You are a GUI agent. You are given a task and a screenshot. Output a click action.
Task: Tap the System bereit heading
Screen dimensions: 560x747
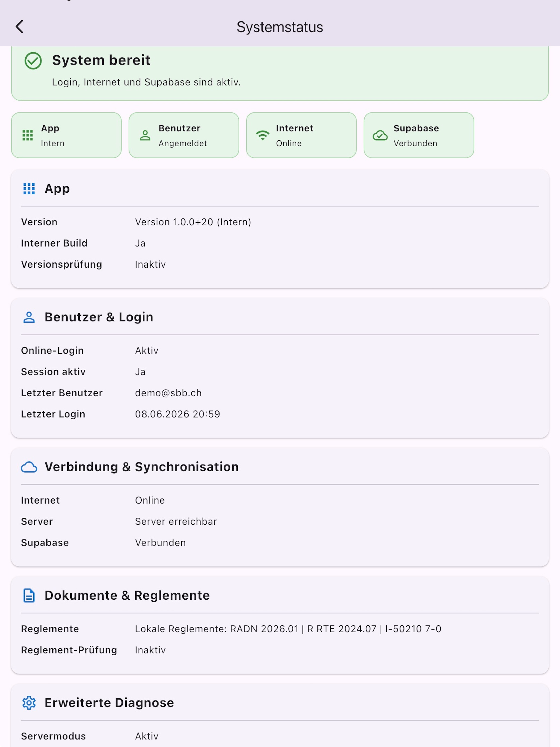click(101, 60)
